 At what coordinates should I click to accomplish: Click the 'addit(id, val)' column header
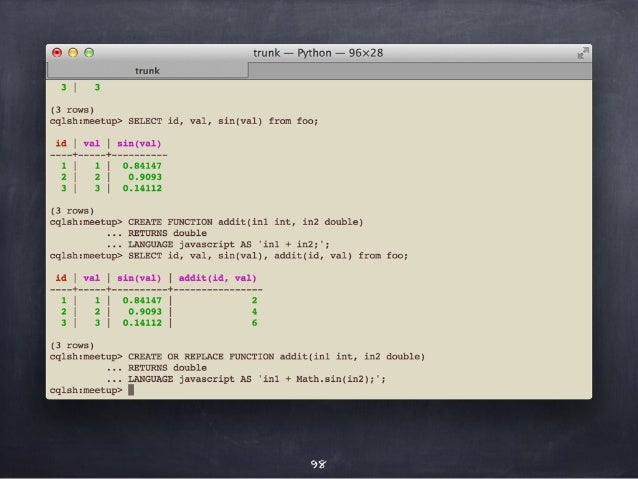[217, 278]
